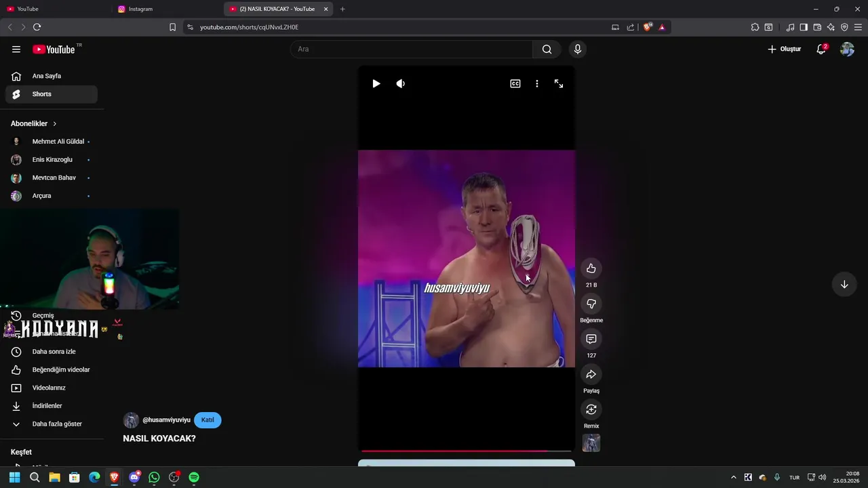Open the notifications bell
Screen dimensions: 868x488
tap(821, 49)
